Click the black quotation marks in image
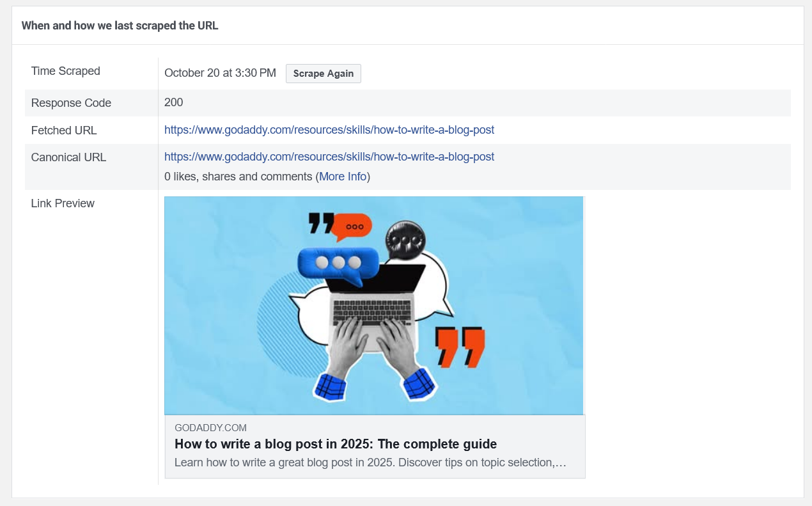 click(x=321, y=224)
